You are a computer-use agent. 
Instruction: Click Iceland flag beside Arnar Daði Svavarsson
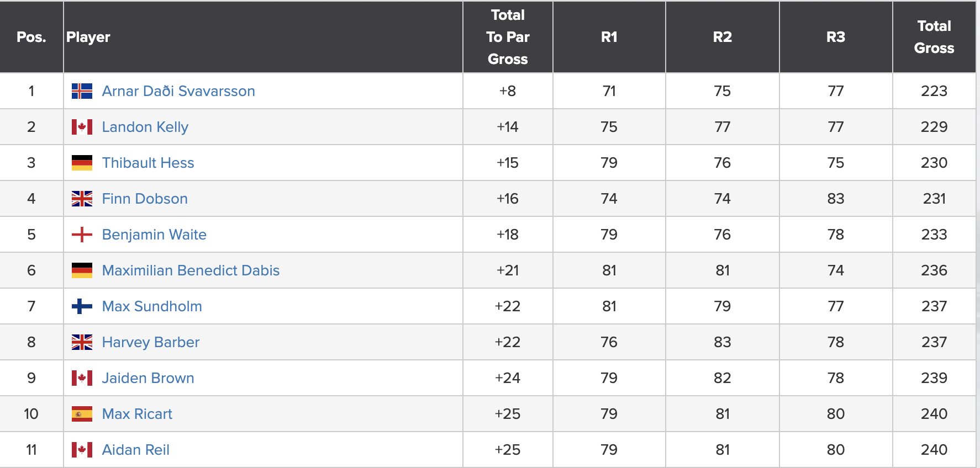click(82, 91)
